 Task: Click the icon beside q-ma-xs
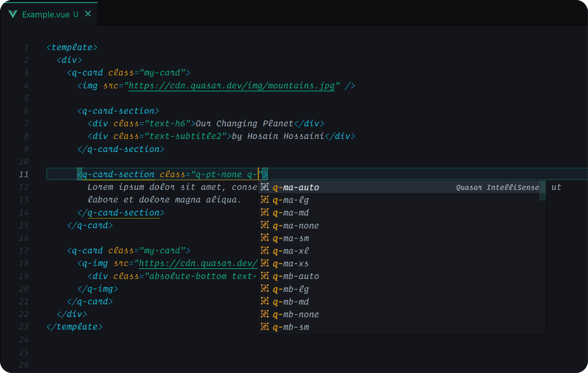(265, 263)
